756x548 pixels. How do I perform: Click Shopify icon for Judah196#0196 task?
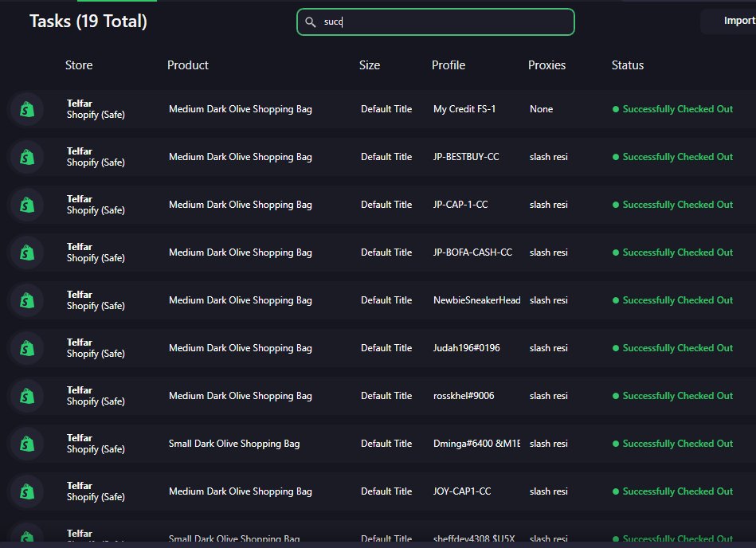27,348
